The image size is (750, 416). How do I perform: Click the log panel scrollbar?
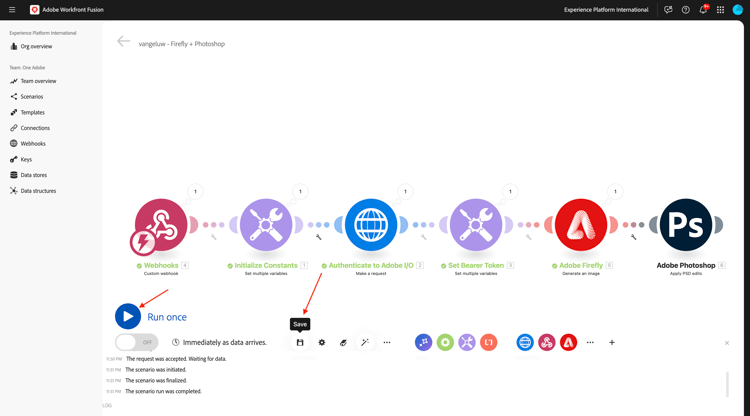pos(728,384)
